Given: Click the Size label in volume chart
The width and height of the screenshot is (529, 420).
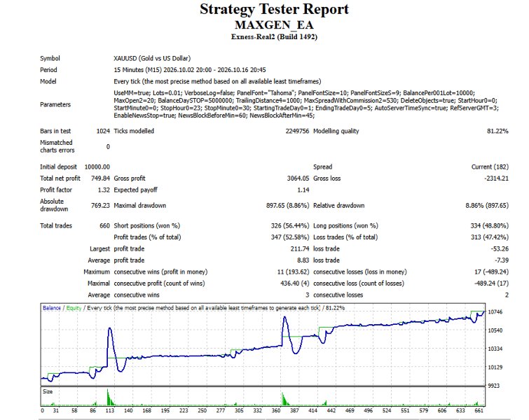Looking at the screenshot, I should pos(48,391).
